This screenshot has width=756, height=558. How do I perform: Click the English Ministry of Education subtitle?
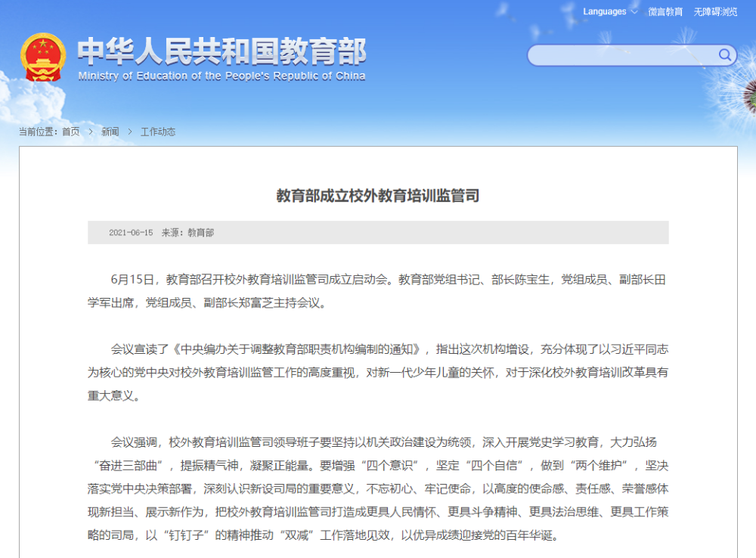pyautogui.click(x=222, y=76)
